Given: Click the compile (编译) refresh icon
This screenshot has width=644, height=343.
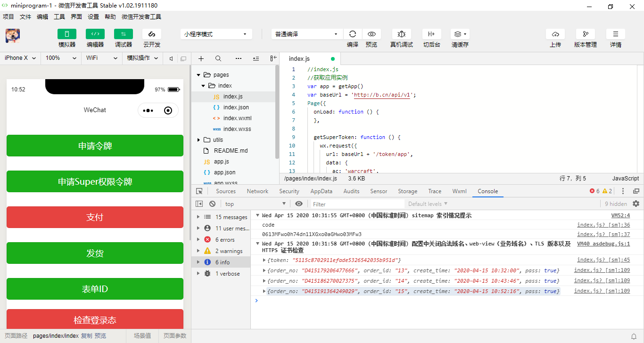Looking at the screenshot, I should tap(352, 34).
